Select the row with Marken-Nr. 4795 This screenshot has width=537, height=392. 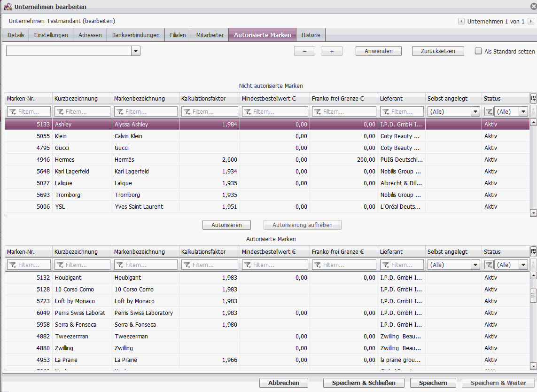(x=267, y=148)
